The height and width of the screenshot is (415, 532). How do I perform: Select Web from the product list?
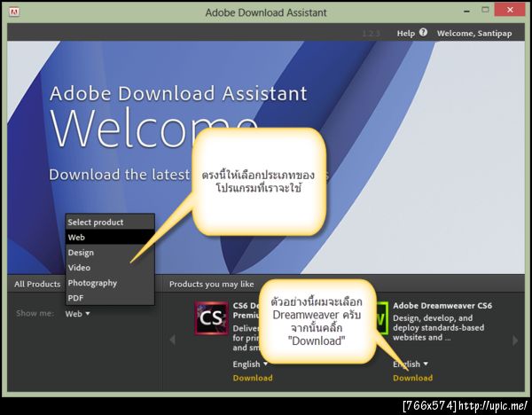coord(110,237)
